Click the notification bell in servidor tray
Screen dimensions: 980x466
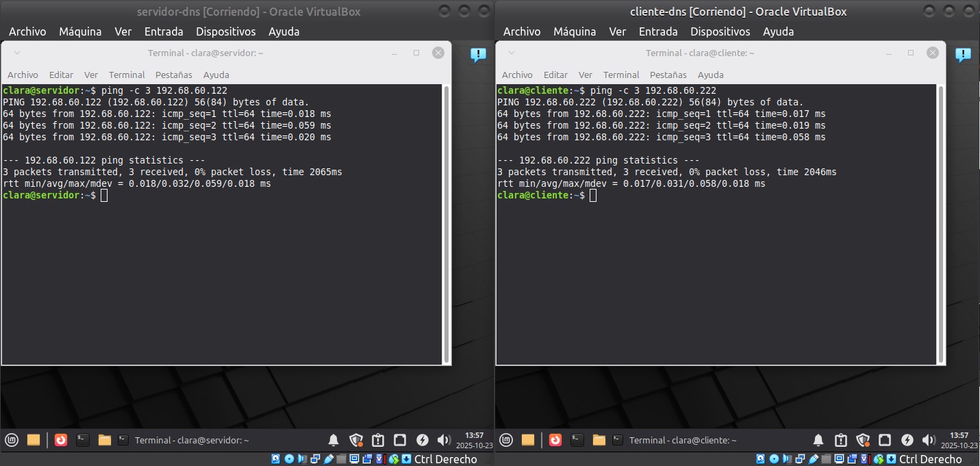334,440
